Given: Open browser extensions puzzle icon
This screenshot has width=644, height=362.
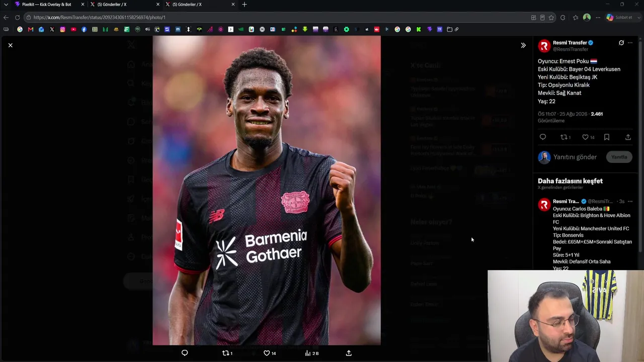Looking at the screenshot, I should click(562, 17).
